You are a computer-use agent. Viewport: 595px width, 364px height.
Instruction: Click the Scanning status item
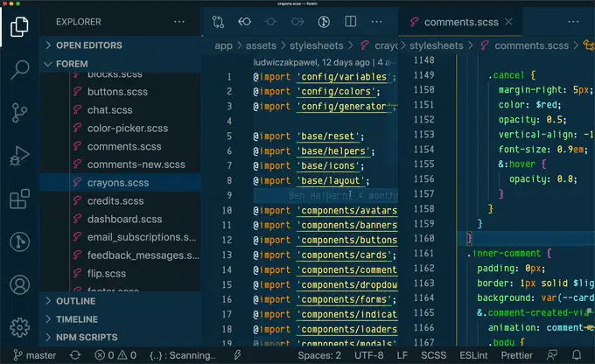tap(183, 355)
